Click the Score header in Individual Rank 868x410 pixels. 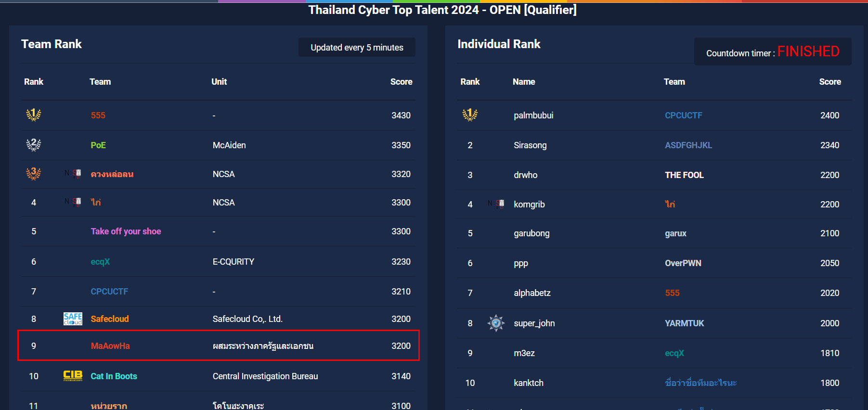pyautogui.click(x=830, y=82)
